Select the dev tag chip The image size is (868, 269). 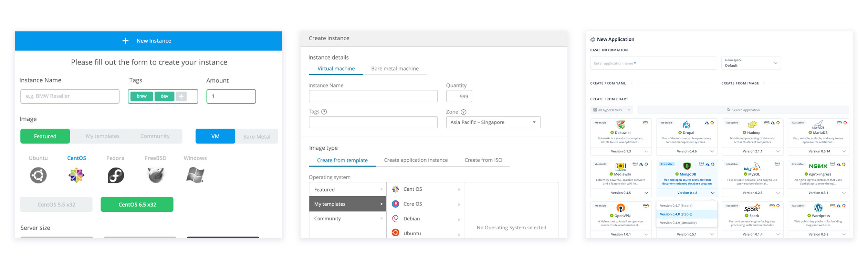(164, 96)
